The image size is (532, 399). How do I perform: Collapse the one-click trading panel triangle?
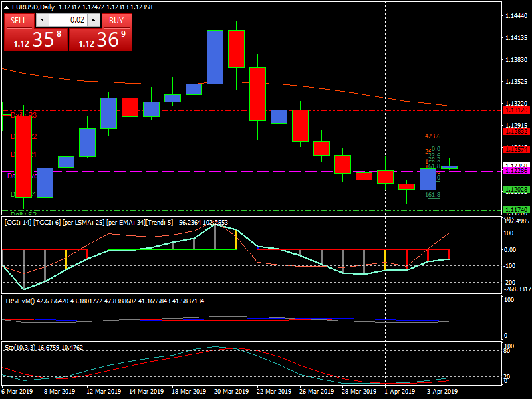(7, 7)
